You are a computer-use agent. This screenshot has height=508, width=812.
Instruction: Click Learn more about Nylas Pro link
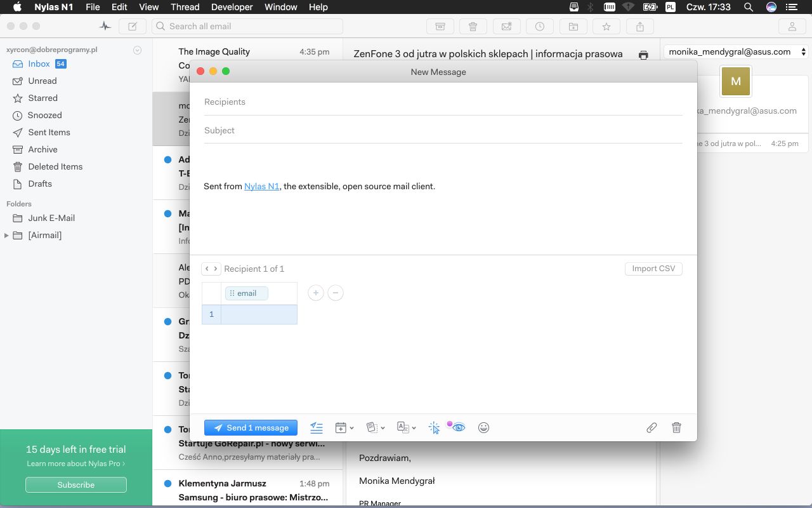76,464
